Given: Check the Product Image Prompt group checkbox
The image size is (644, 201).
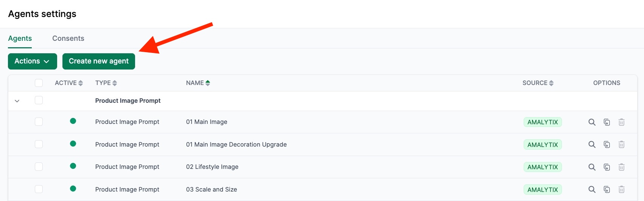Looking at the screenshot, I should coord(39,100).
